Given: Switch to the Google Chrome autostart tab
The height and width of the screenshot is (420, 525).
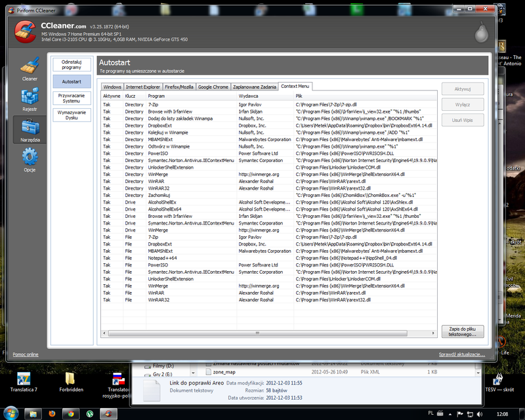Looking at the screenshot, I should point(213,87).
